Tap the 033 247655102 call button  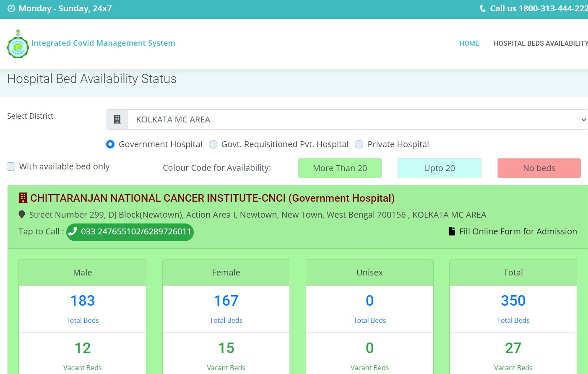pyautogui.click(x=130, y=231)
